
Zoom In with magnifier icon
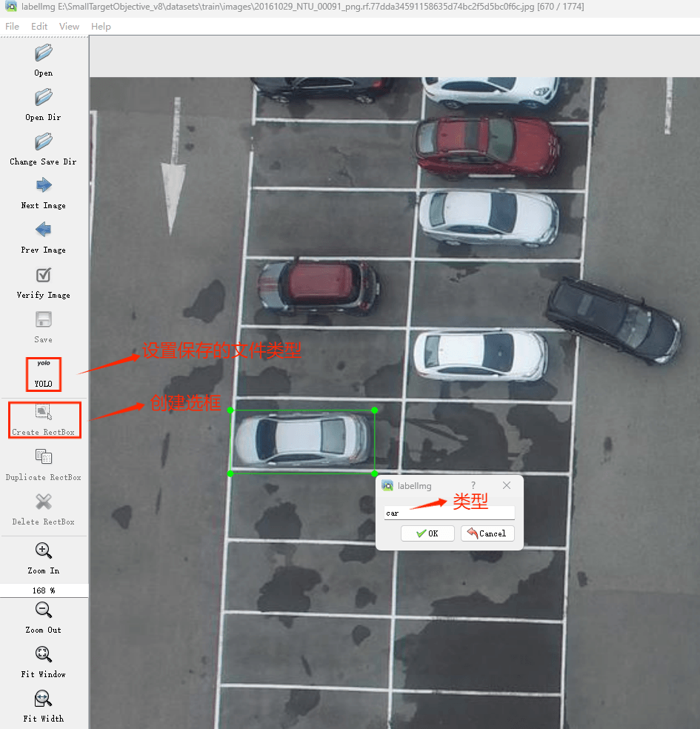pyautogui.click(x=44, y=551)
